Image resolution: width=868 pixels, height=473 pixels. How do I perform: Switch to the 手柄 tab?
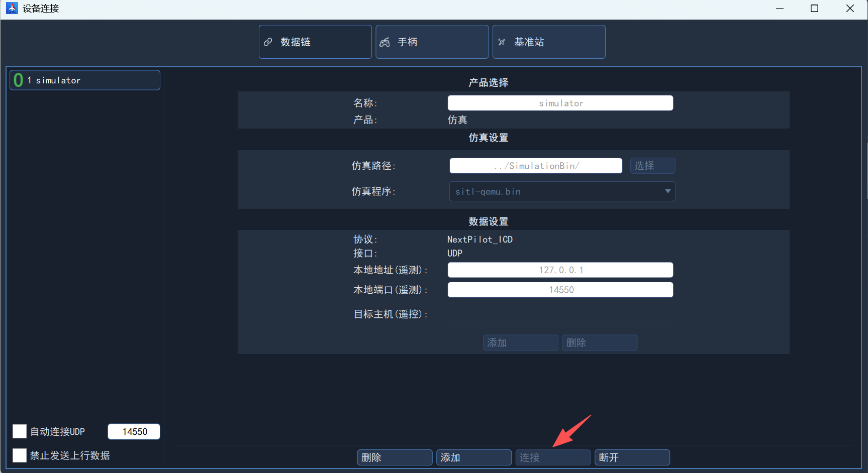pyautogui.click(x=432, y=42)
